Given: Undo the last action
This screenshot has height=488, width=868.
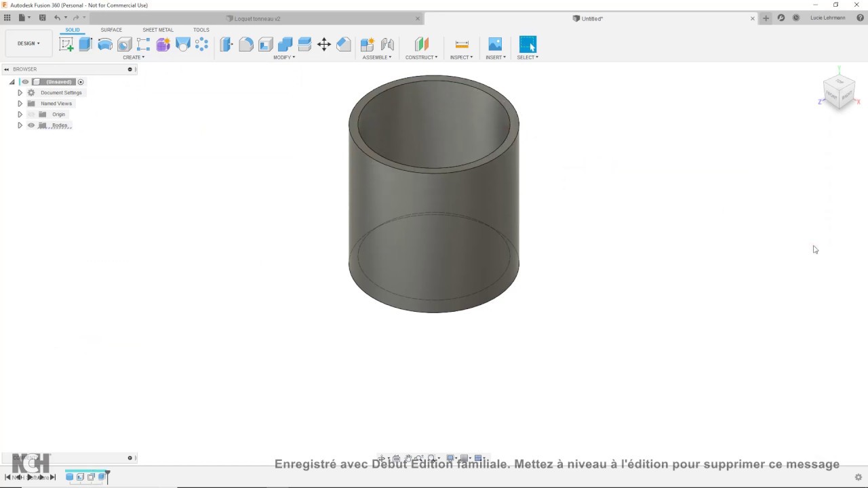Looking at the screenshot, I should tap(58, 18).
